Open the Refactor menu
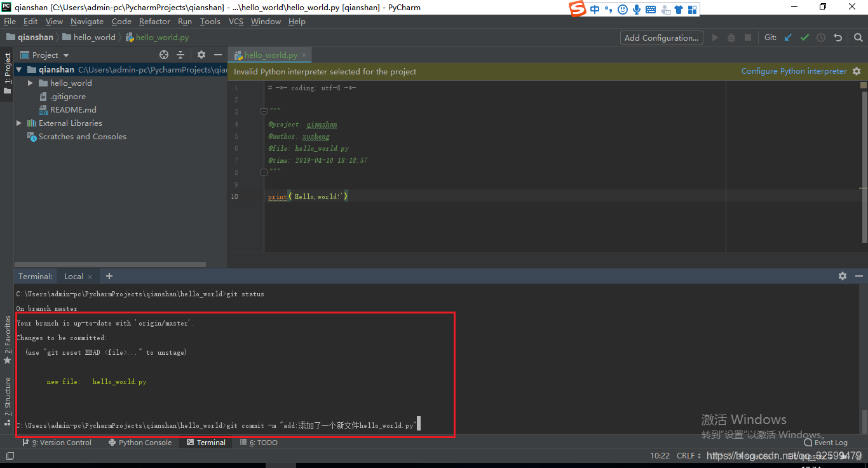Screen dimensions: 868x468 click(155, 22)
